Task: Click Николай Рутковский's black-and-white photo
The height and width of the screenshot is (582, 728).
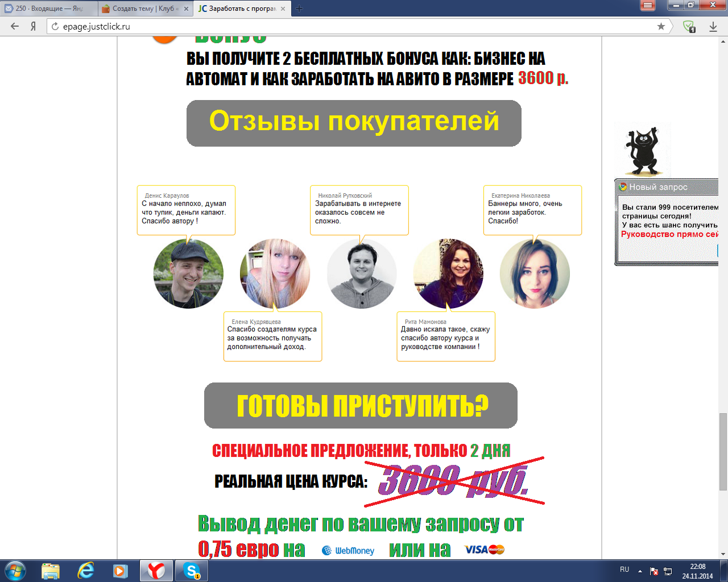Action: click(361, 273)
